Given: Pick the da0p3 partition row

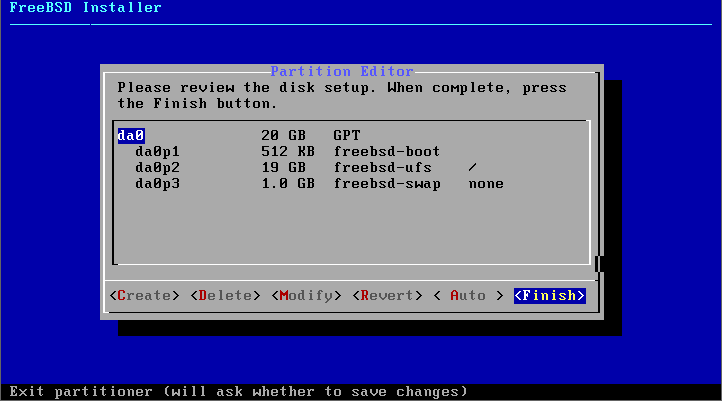Looking at the screenshot, I should (156, 183).
